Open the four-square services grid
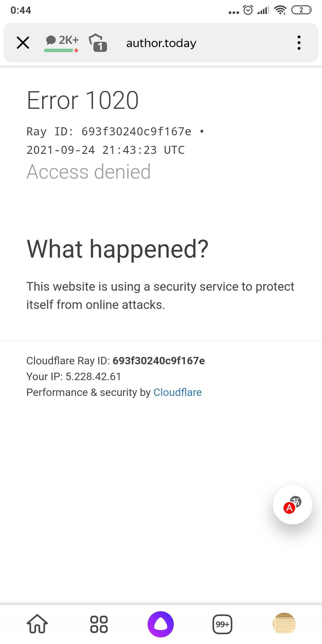Screen dimensions: 322x644 point(99,624)
